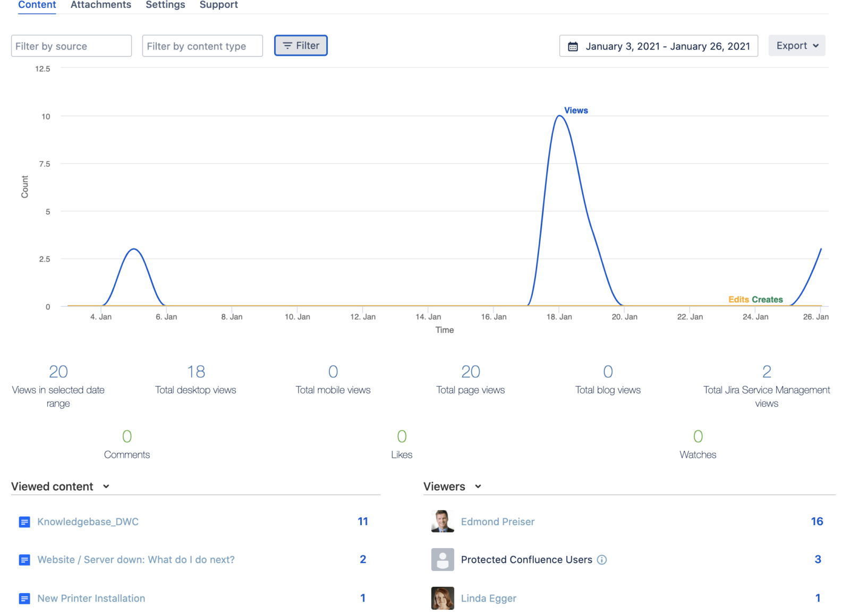Click the Filter by content type field
The height and width of the screenshot is (616, 850).
202,46
